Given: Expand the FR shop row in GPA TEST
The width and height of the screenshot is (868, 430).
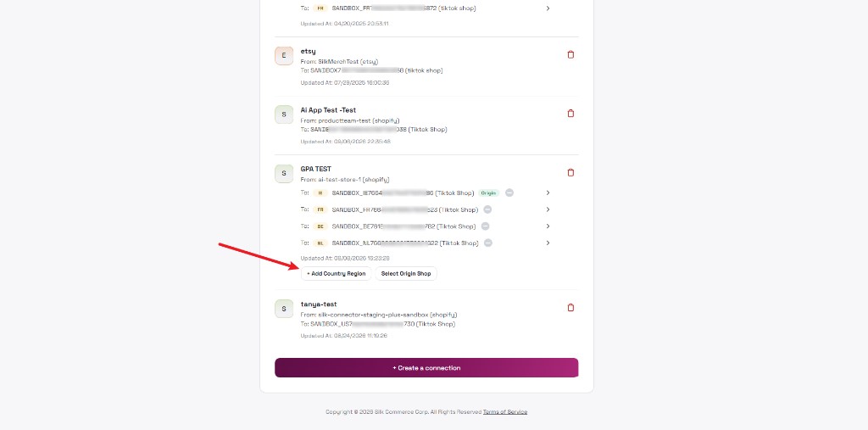Looking at the screenshot, I should [548, 209].
